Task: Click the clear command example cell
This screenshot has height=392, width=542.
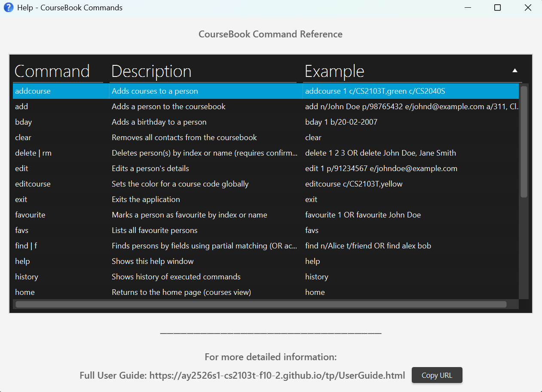Action: [x=313, y=138]
